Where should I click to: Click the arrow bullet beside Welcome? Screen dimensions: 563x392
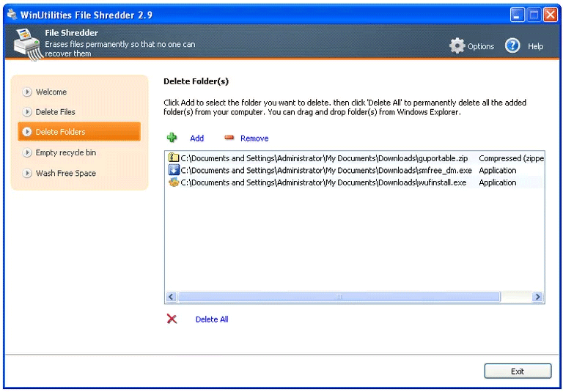(x=27, y=92)
